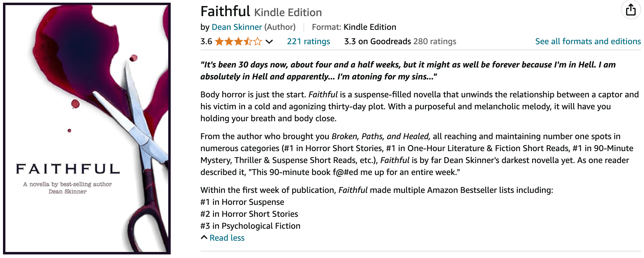The height and width of the screenshot is (258, 644).
Task: Click the #1 in Horror Suspense line
Action: 242,202
